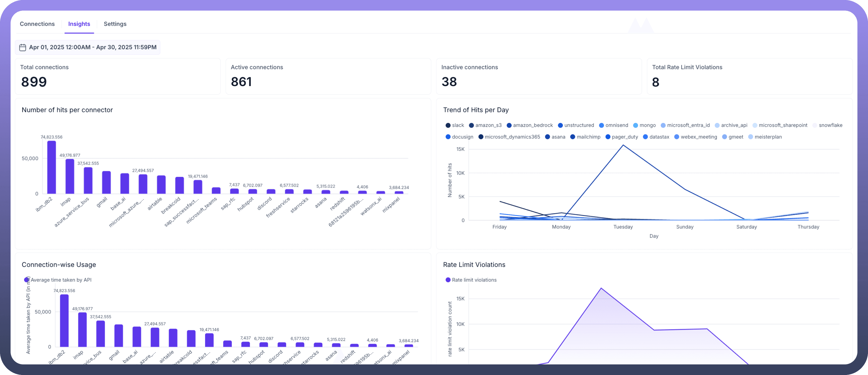Click the calendar icon in date filter
The width and height of the screenshot is (868, 375).
[x=22, y=48]
